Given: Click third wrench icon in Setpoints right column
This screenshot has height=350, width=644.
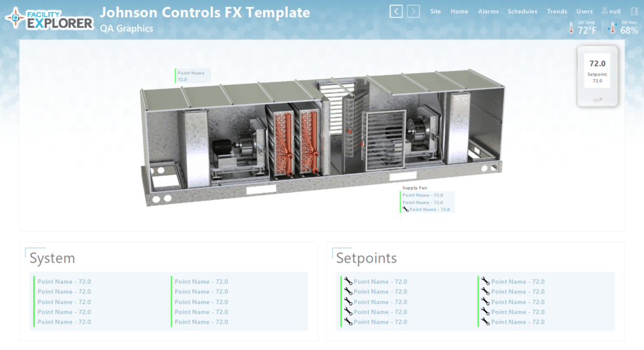Looking at the screenshot, I should 486,302.
